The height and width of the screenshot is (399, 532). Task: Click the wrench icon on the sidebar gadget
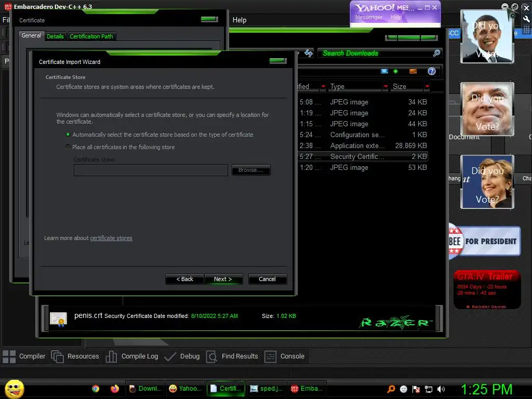(x=526, y=19)
